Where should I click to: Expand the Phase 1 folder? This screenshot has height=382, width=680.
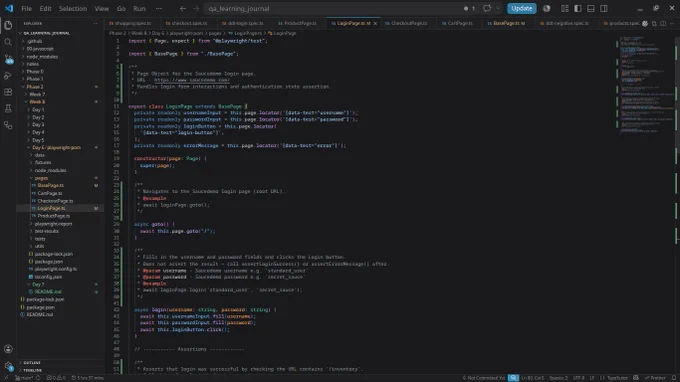[60, 79]
